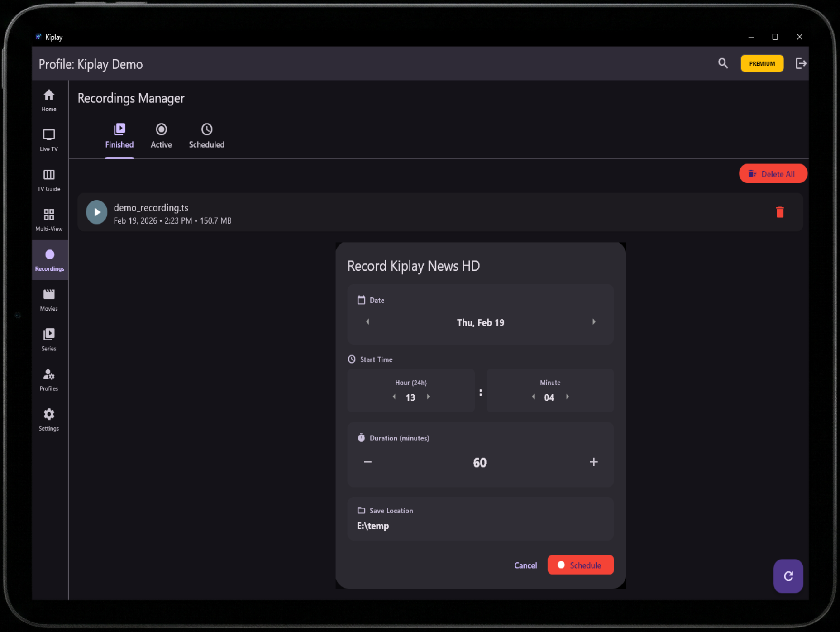Viewport: 840px width, 632px height.
Task: Click the search icon in the header
Action: [723, 64]
